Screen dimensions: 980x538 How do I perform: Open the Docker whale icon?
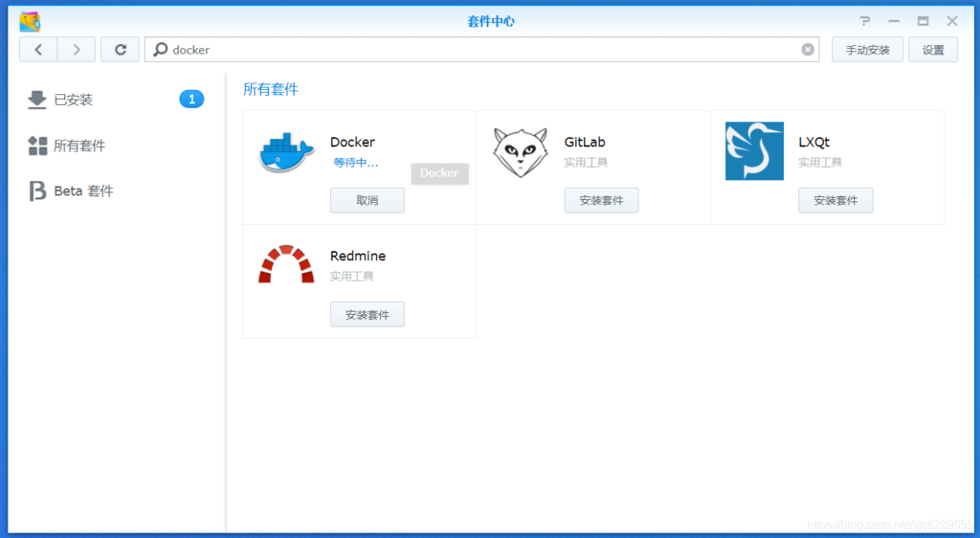click(x=286, y=152)
